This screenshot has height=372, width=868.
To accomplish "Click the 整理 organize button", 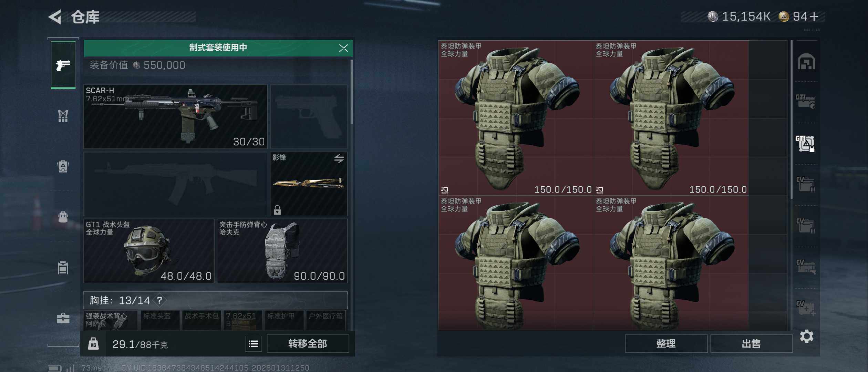I will pos(666,343).
